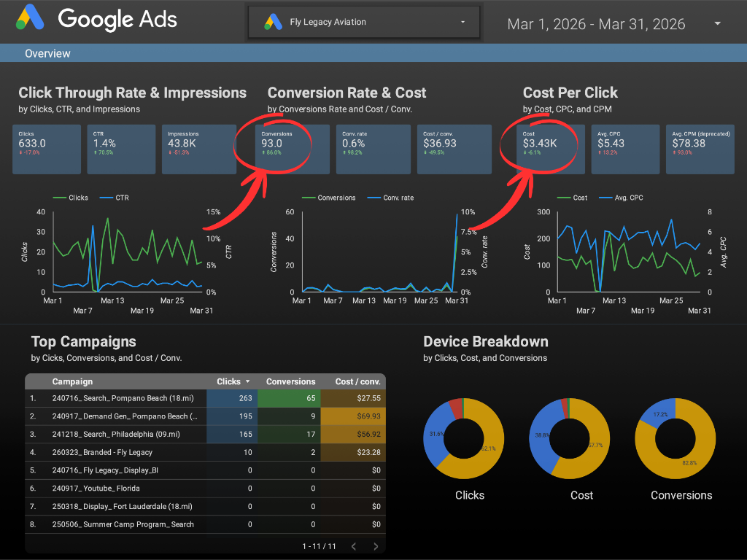Click the CTR legend entry

click(115, 198)
